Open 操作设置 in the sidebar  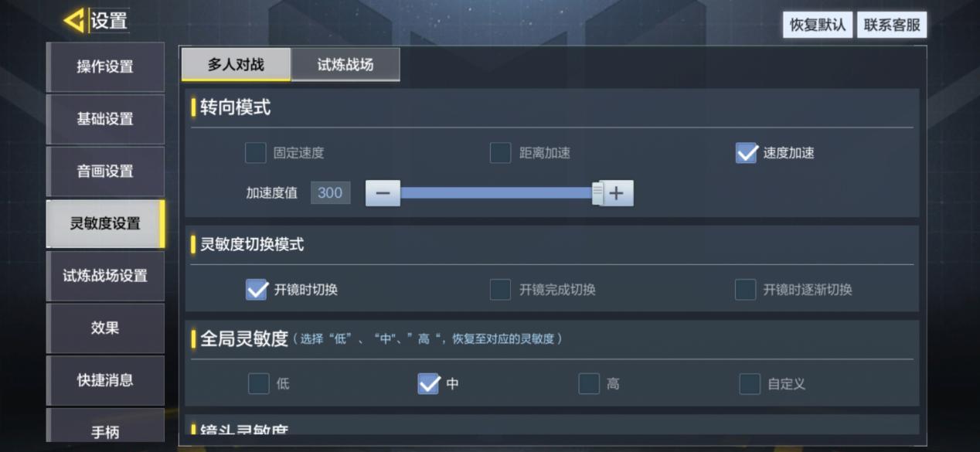pyautogui.click(x=105, y=67)
